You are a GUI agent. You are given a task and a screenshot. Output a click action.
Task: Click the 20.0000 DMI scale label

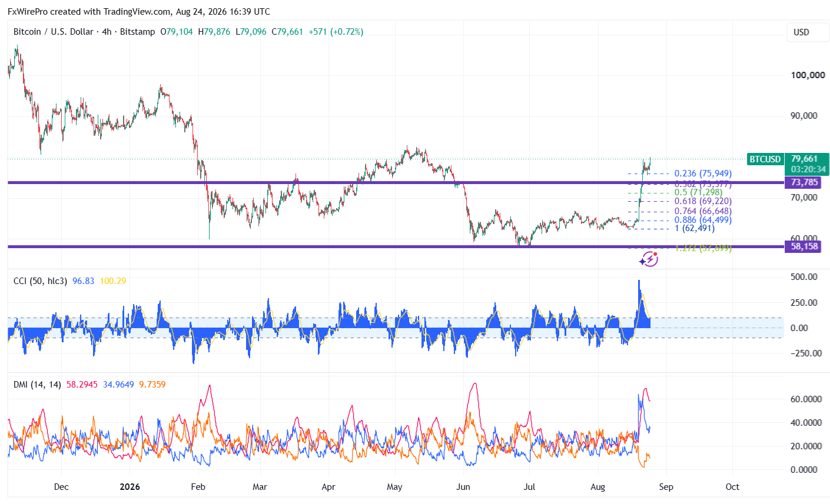tap(806, 446)
